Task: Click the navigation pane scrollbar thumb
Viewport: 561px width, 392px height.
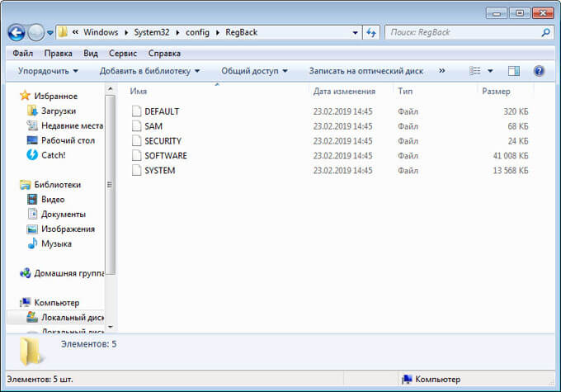Action: pos(111,185)
